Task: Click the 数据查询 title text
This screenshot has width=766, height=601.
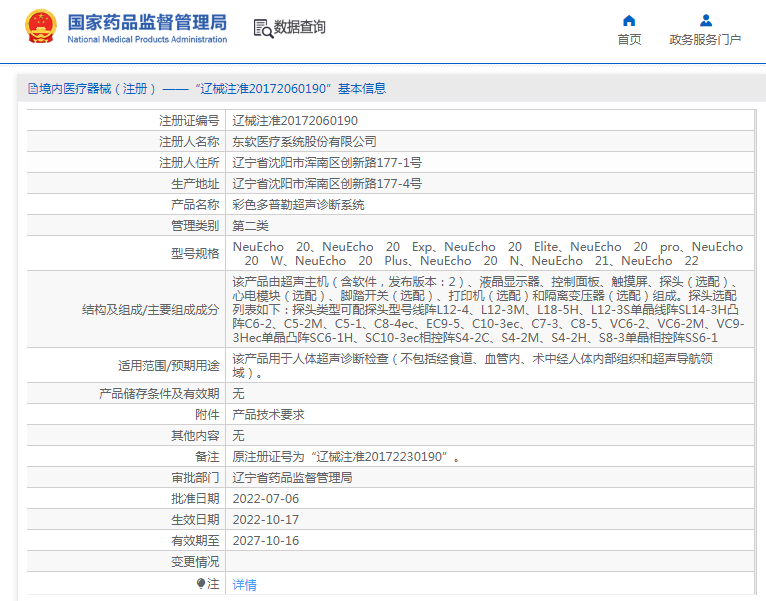Action: [x=299, y=27]
